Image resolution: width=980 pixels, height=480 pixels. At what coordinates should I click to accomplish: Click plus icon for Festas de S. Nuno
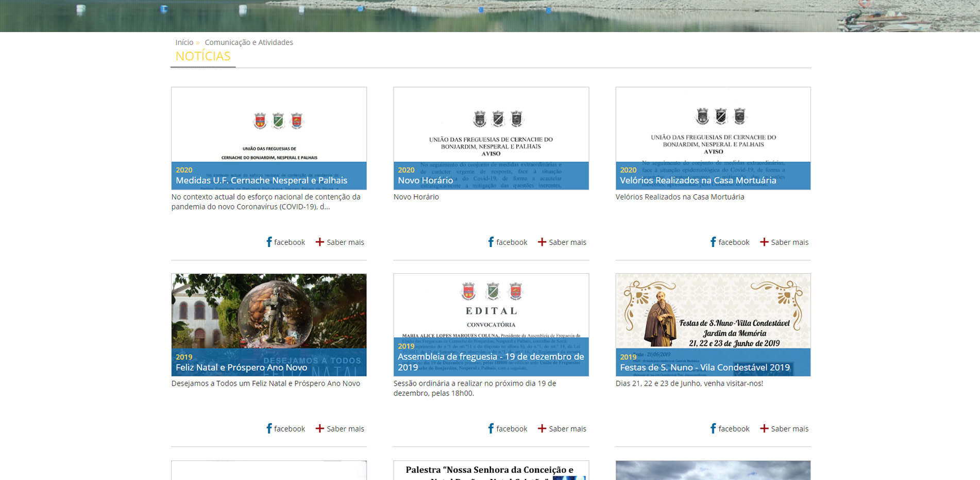tap(764, 428)
